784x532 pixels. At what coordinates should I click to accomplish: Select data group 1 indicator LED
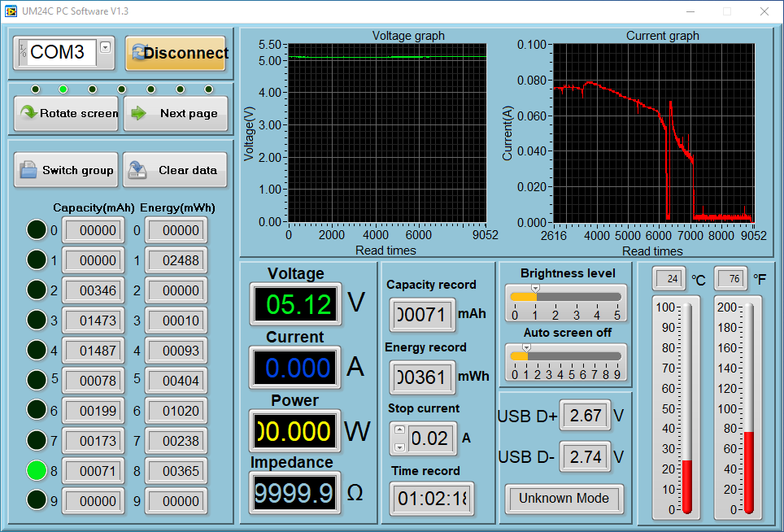click(37, 260)
